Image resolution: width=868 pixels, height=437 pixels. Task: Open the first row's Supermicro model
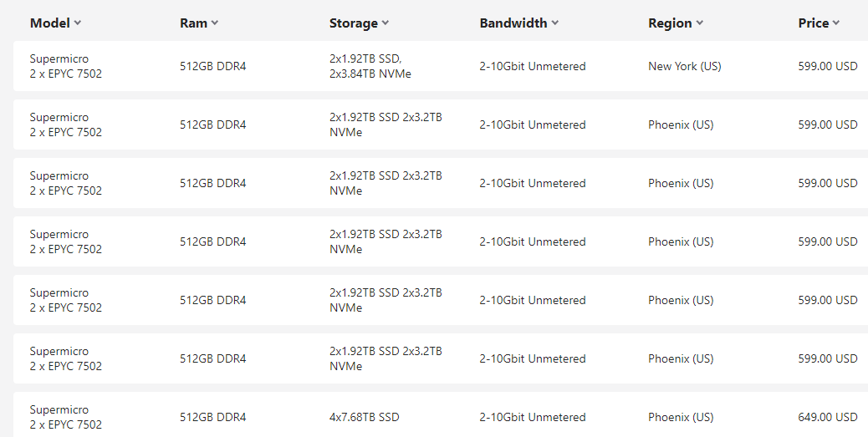point(59,59)
